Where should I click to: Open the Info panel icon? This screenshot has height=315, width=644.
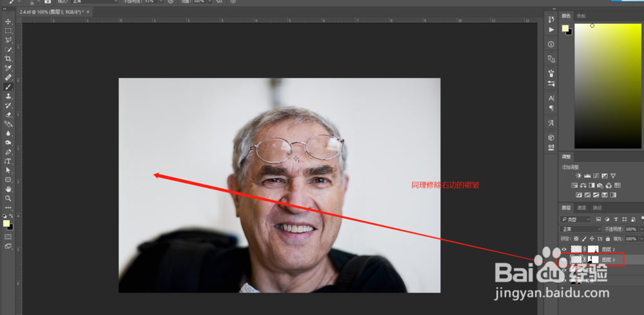551,44
